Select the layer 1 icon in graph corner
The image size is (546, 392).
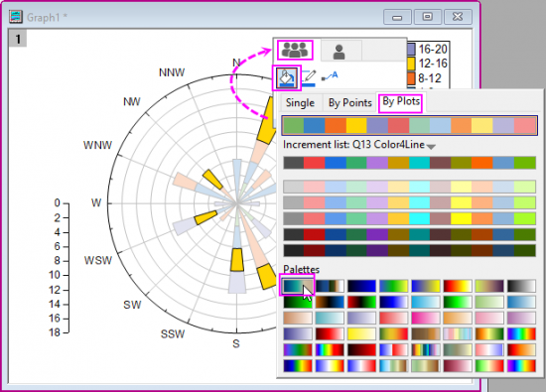coord(18,39)
